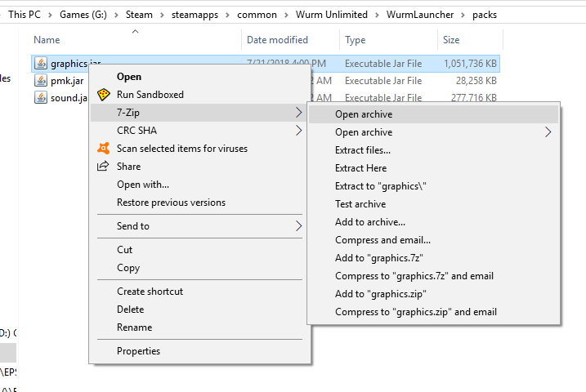This screenshot has width=586, height=392.
Task: Select the pmk.jar file name
Action: (67, 81)
